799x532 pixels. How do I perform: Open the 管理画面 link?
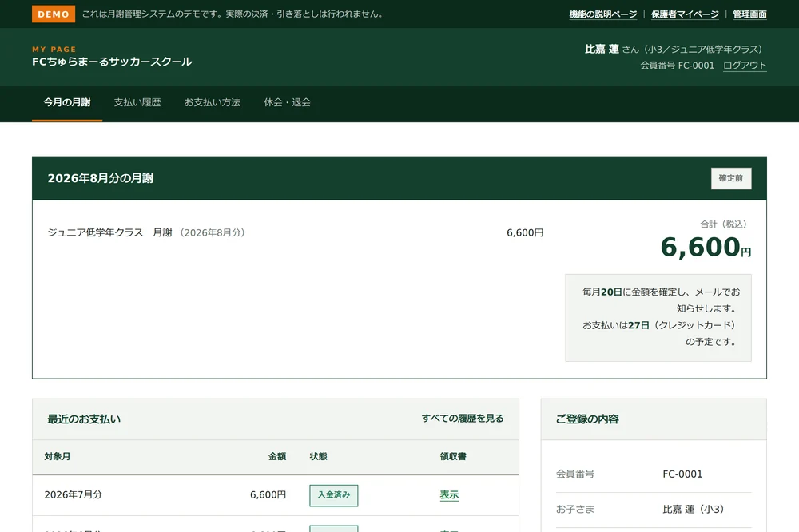coord(749,14)
